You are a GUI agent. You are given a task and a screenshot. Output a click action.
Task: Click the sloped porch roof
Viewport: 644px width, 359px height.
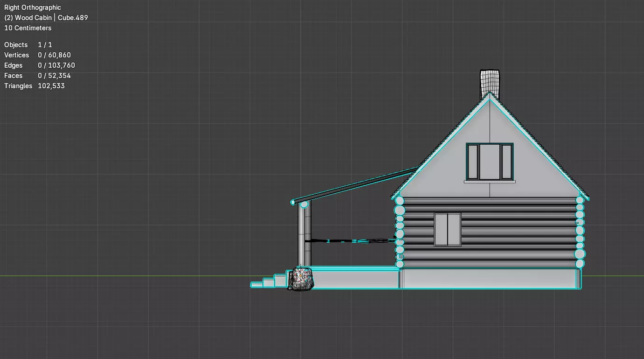pos(356,185)
